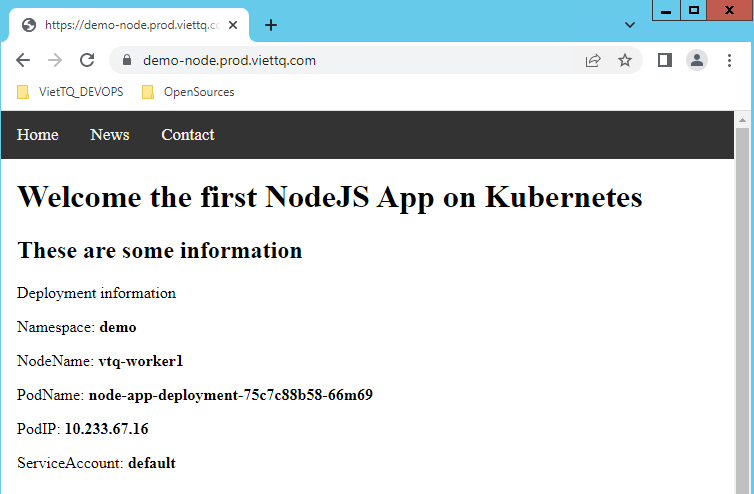Image resolution: width=754 pixels, height=494 pixels.
Task: Reload the current page
Action: tap(87, 60)
